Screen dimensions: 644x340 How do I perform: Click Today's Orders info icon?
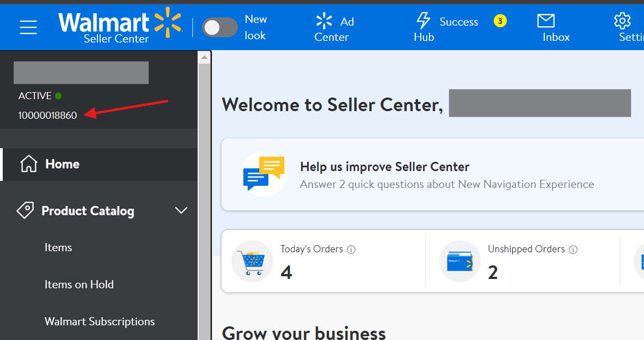(x=351, y=250)
